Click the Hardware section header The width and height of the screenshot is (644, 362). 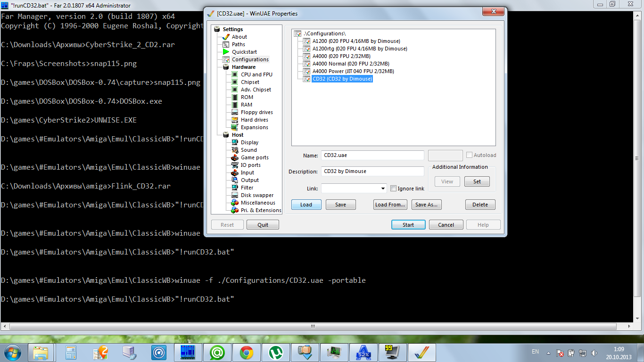(243, 67)
